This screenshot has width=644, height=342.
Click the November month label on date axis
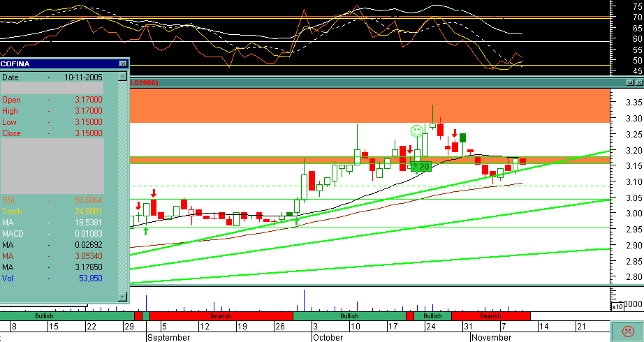491,338
